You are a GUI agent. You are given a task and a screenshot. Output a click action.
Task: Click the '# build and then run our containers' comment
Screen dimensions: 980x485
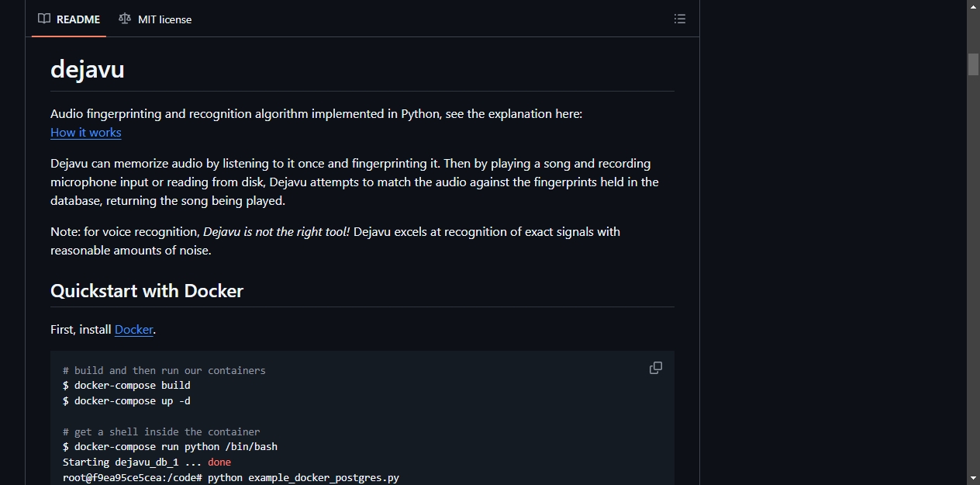tap(164, 370)
